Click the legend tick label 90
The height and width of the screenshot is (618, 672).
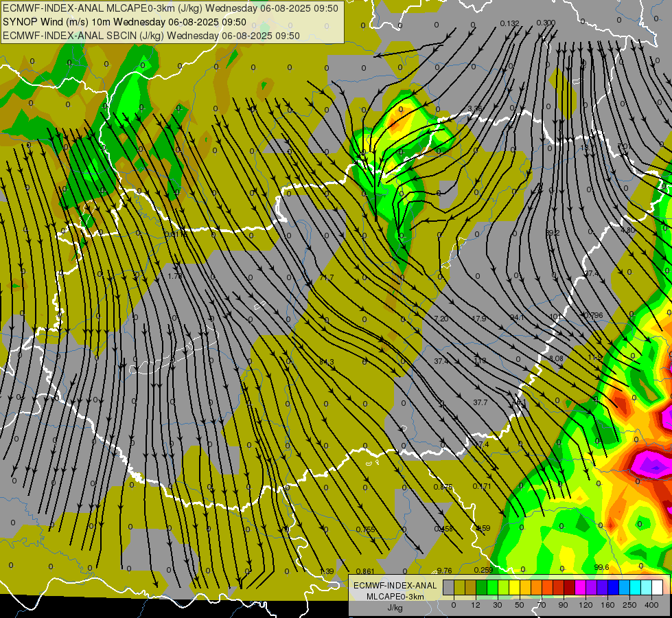pyautogui.click(x=563, y=605)
